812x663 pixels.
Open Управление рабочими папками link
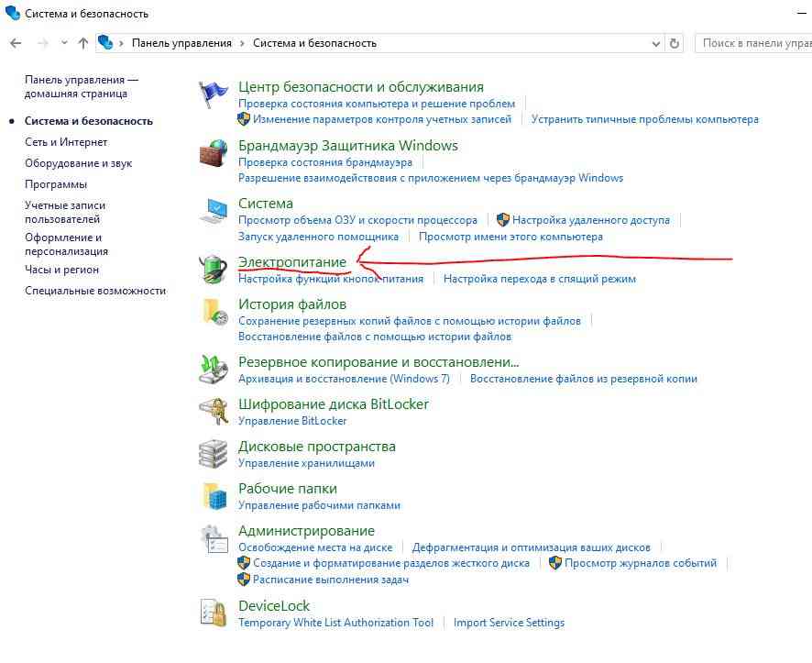pos(319,505)
